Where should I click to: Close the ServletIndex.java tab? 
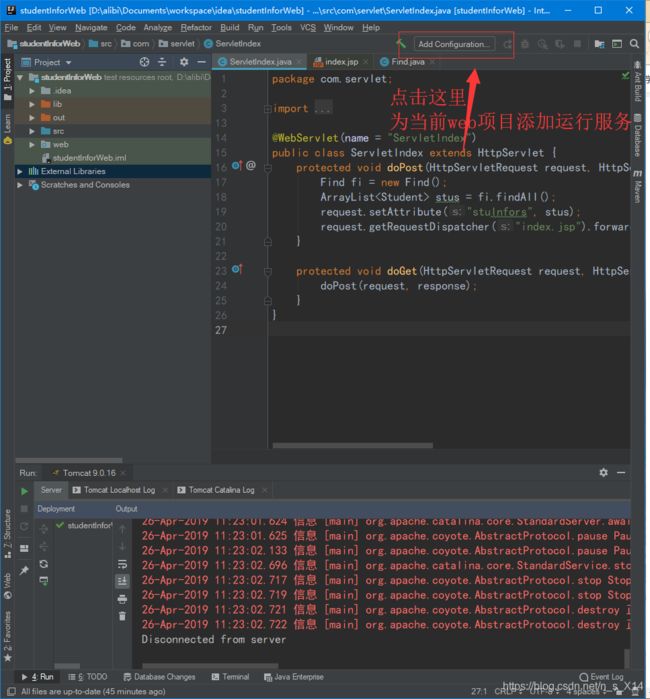point(300,62)
